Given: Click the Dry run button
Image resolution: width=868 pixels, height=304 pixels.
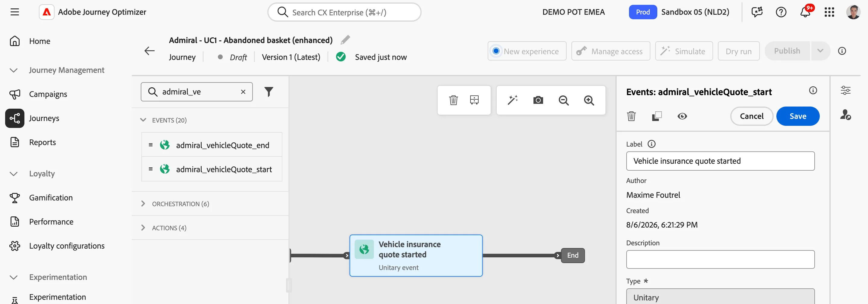Looking at the screenshot, I should (x=738, y=51).
